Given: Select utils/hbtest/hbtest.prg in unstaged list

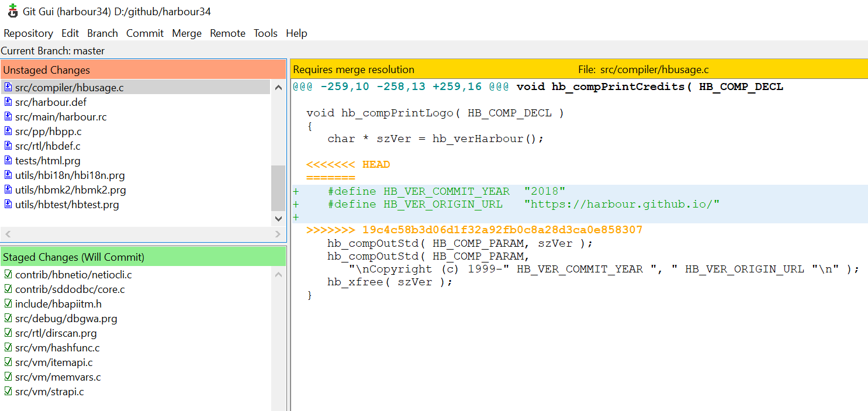Looking at the screenshot, I should coord(67,205).
